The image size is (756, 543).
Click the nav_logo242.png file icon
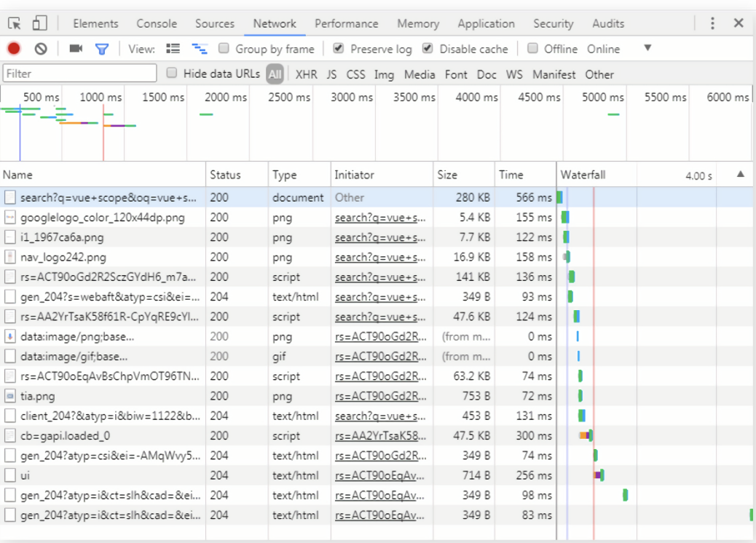pos(10,257)
